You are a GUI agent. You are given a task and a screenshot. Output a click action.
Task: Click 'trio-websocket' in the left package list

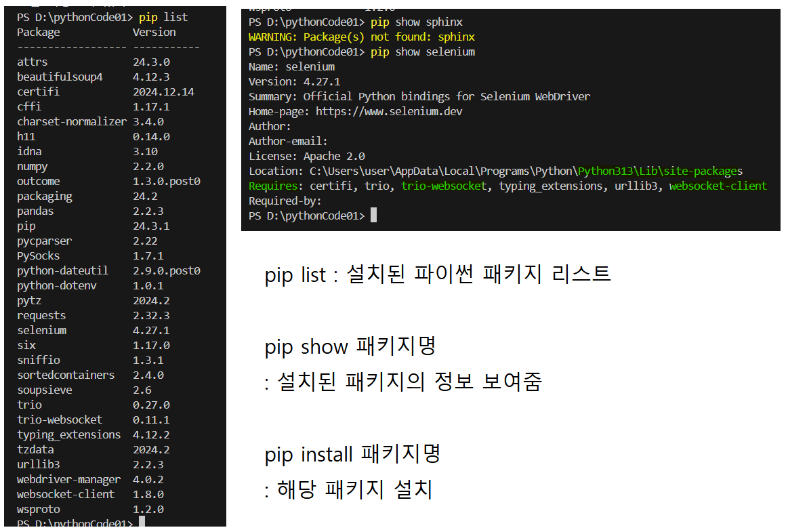click(x=60, y=420)
